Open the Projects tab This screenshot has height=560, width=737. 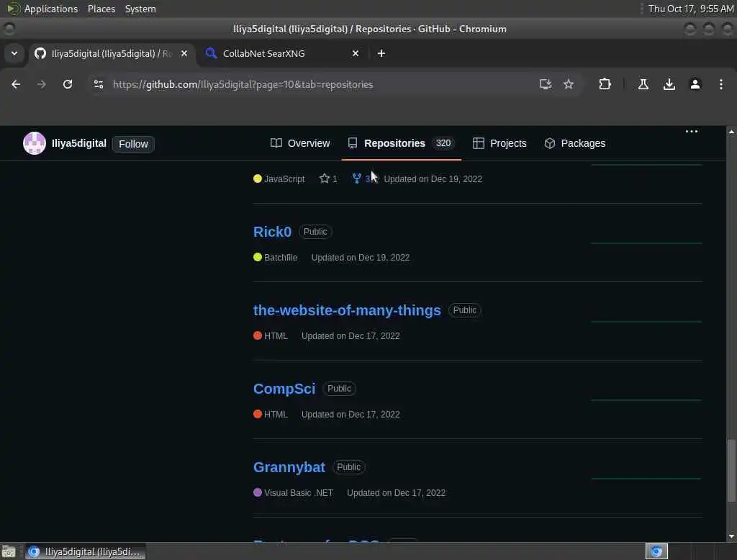pyautogui.click(x=499, y=143)
